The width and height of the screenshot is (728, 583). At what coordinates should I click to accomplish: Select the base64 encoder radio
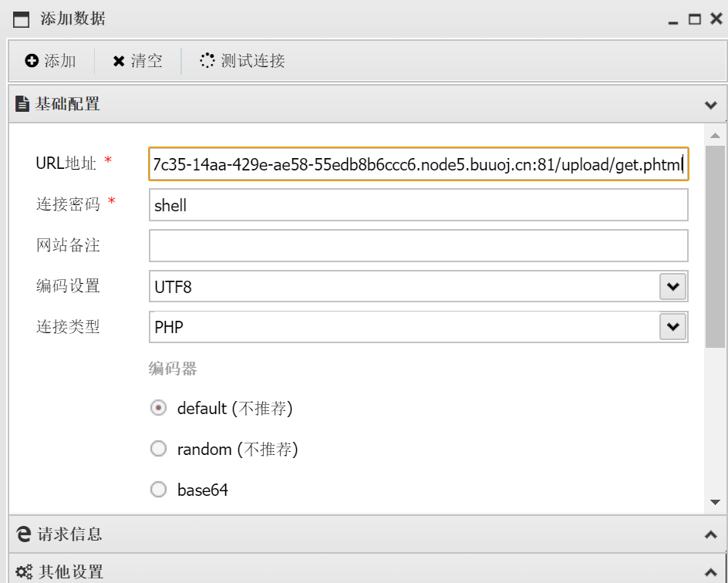(x=158, y=489)
